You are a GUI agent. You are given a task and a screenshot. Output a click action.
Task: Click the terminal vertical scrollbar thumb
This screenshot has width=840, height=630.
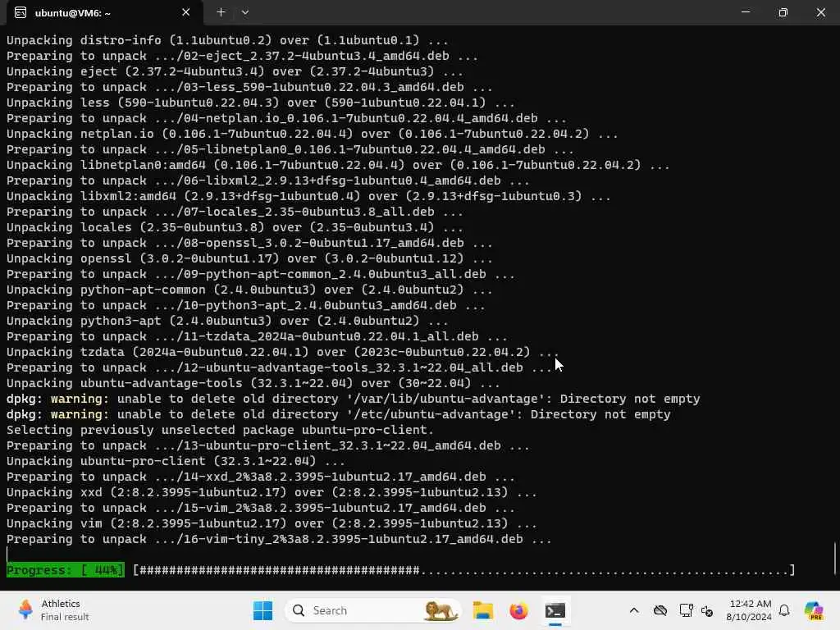[x=835, y=558]
